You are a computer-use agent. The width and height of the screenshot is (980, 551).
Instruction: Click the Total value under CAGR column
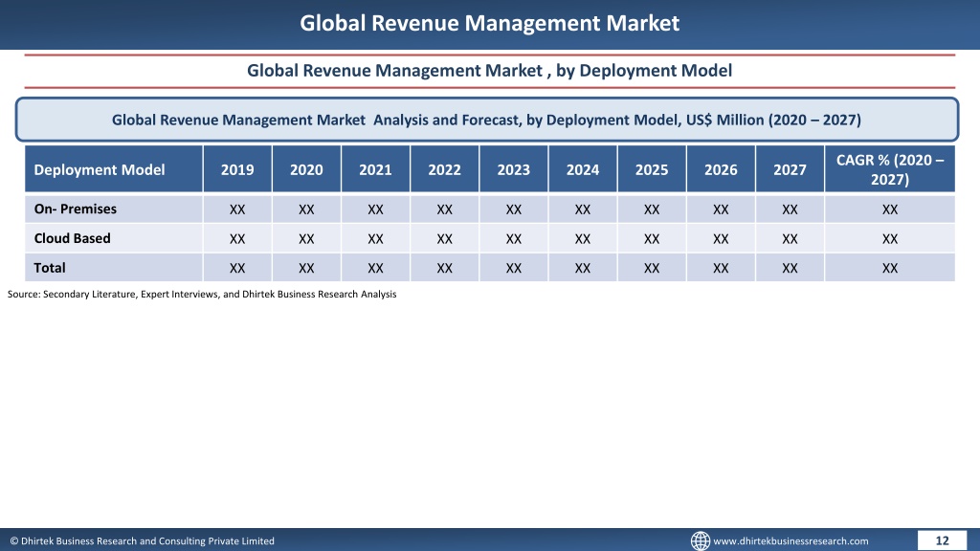(x=890, y=269)
